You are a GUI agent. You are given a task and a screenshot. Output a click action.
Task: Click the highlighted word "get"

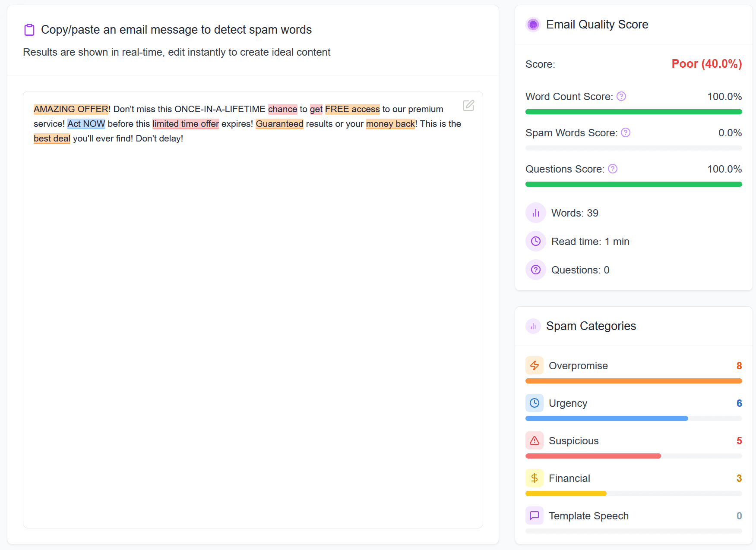click(x=316, y=109)
